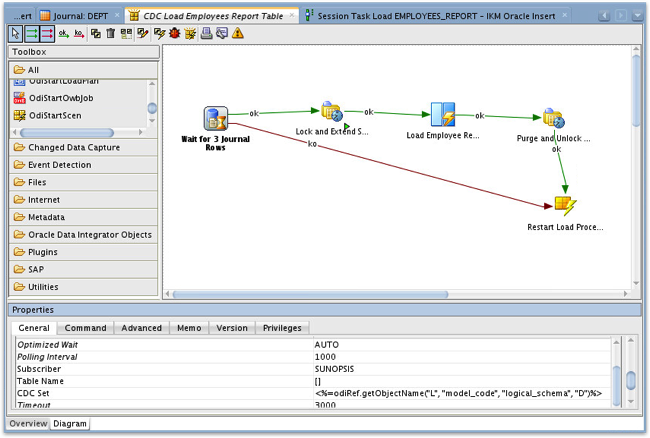Screen dimensions: 650x438
Task: Expand the 'All' toolbox folder
Action: pyautogui.click(x=83, y=70)
